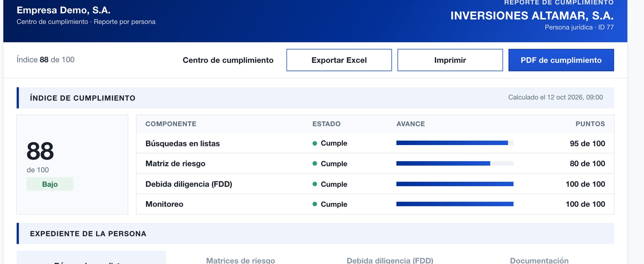Click the AVANCE column header
This screenshot has height=264, width=644.
coord(411,124)
